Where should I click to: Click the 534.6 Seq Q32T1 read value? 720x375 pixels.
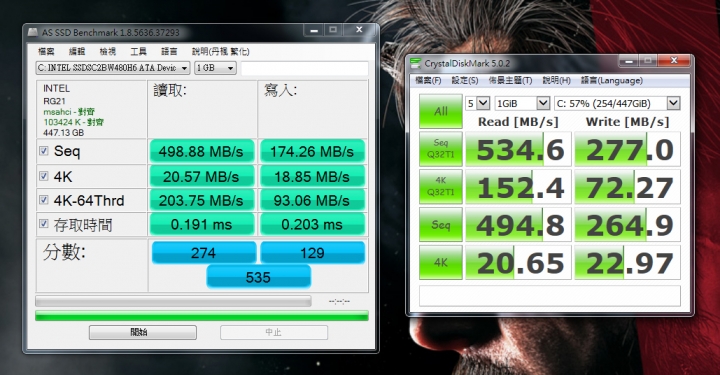(x=518, y=149)
